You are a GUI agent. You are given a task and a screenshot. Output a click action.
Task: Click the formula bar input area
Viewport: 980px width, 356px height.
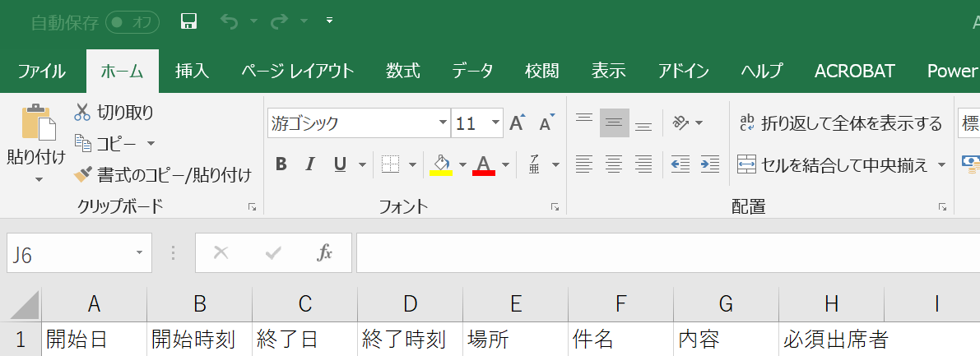[x=667, y=253]
